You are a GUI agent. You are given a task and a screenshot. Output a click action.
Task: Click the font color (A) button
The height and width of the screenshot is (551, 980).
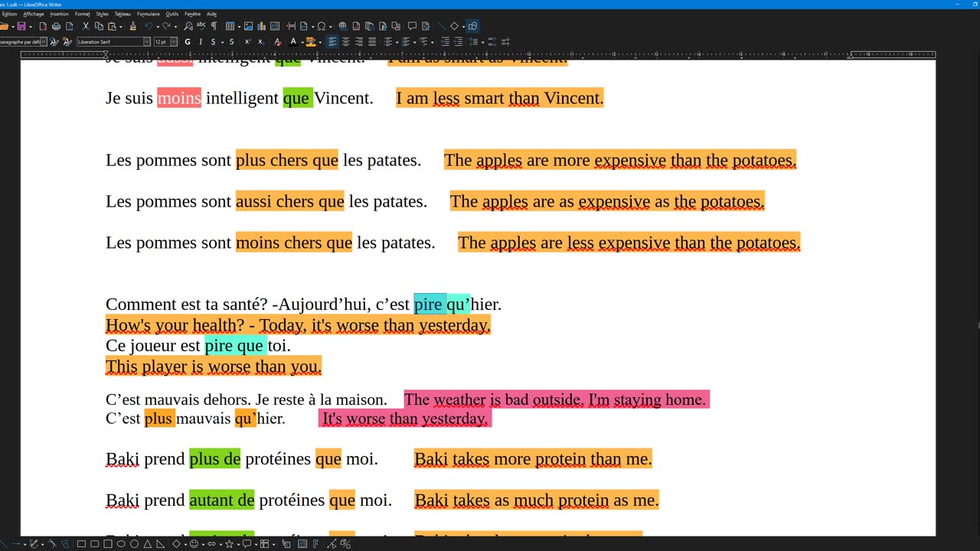click(293, 42)
